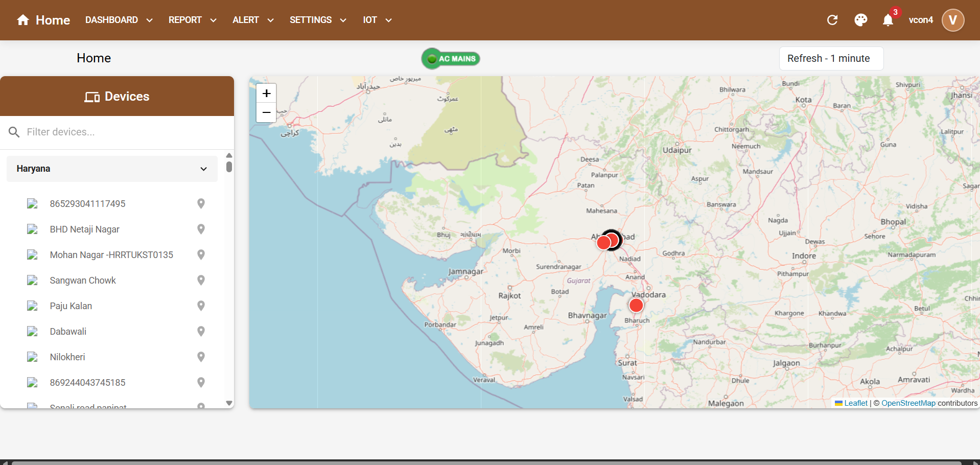Expand the ALERT chevron arrow

click(x=270, y=20)
